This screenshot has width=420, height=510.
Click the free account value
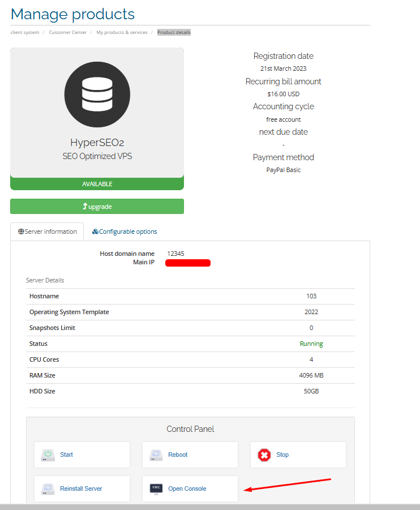click(284, 119)
